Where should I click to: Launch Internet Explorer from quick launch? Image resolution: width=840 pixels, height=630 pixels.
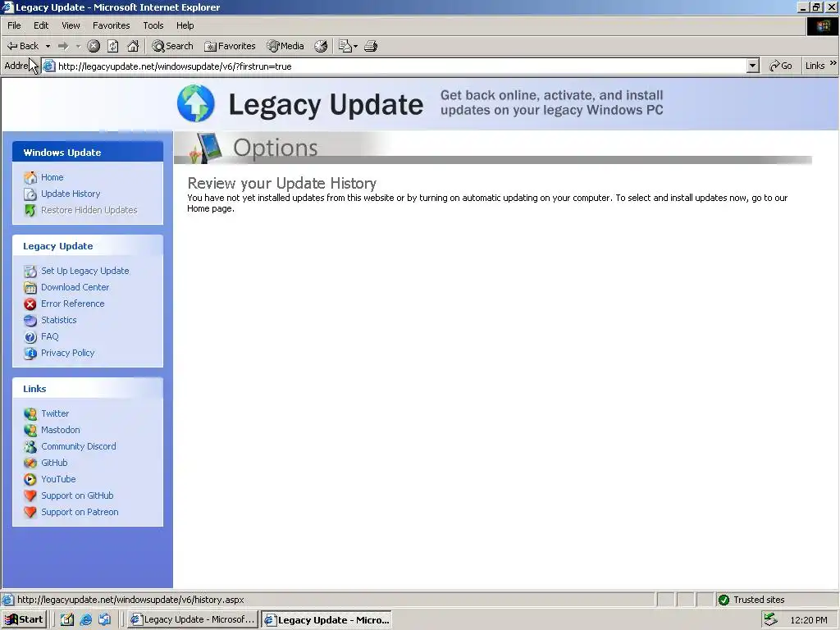pyautogui.click(x=85, y=620)
